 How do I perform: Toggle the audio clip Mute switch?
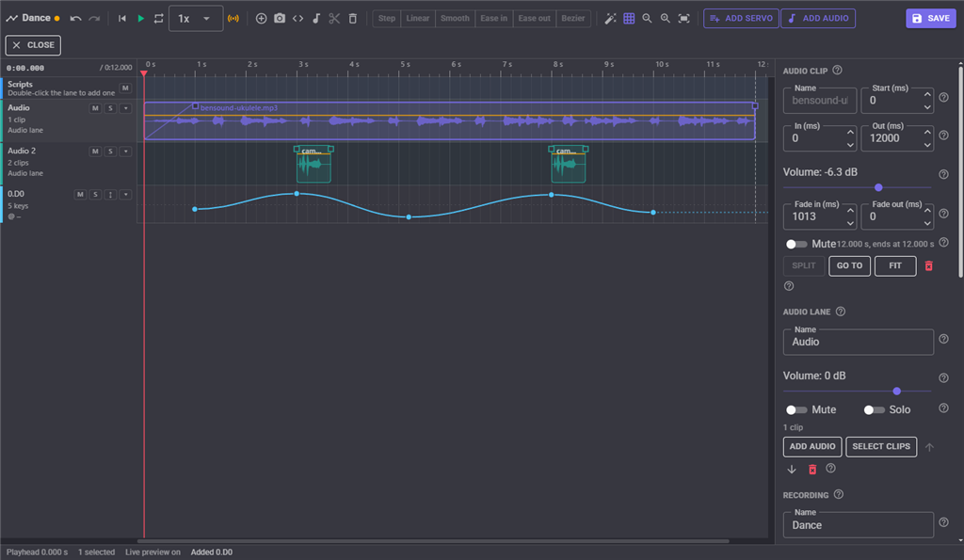click(796, 244)
